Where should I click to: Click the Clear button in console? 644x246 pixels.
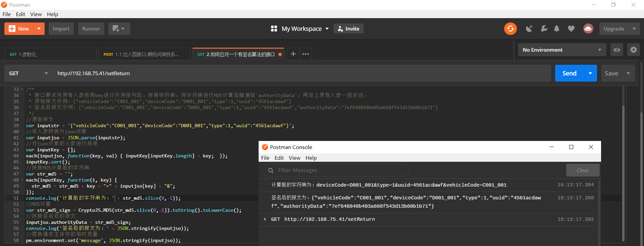click(582, 170)
